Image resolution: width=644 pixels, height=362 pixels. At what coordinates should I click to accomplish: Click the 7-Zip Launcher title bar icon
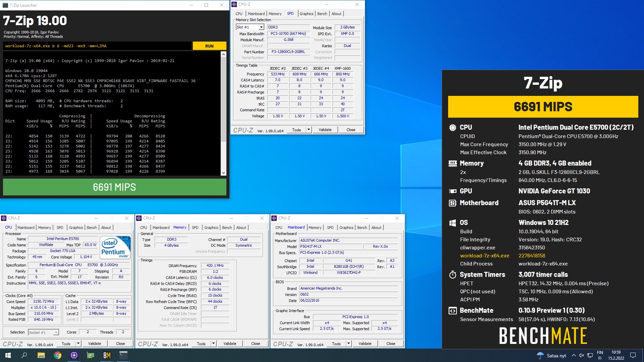coord(5,5)
